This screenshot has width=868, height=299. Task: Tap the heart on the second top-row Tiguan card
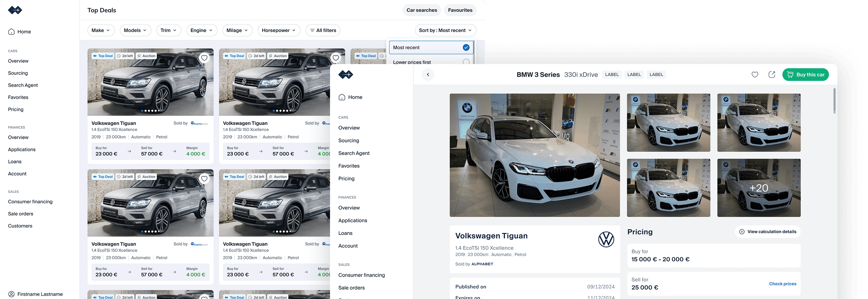(x=336, y=58)
